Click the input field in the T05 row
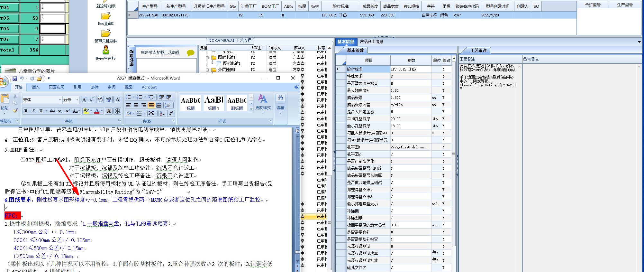644x272 pixels. click(53, 18)
